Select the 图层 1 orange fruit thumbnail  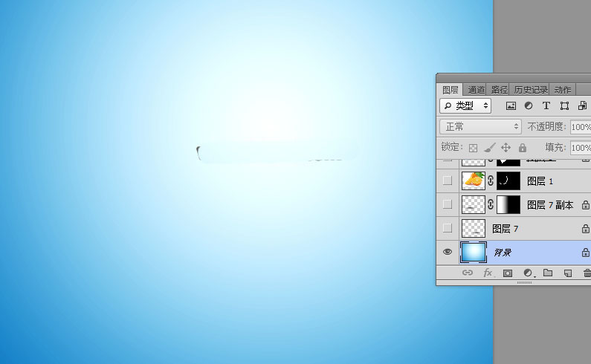point(474,181)
